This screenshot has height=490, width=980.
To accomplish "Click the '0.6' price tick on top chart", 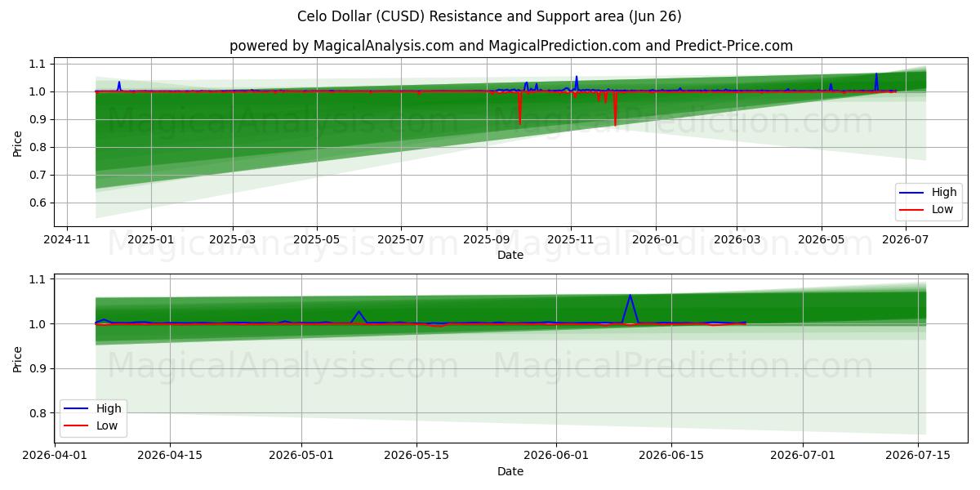I will [x=39, y=203].
